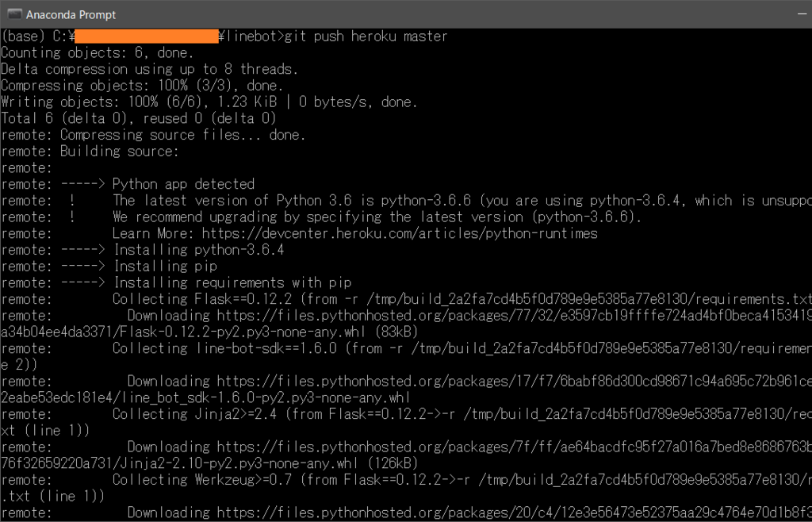
Task: Click the 'remote: Building source:' line
Action: click(90, 152)
